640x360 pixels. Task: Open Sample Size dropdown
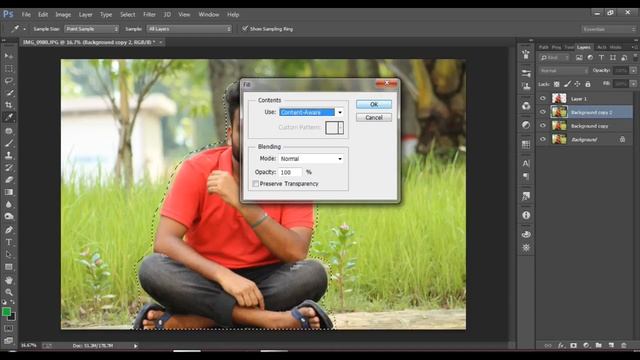[x=92, y=29]
